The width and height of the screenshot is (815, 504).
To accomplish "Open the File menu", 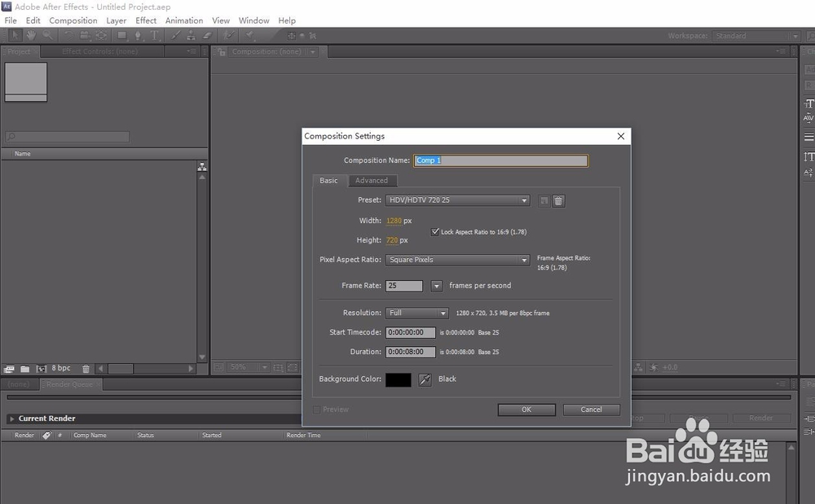I will tap(11, 20).
